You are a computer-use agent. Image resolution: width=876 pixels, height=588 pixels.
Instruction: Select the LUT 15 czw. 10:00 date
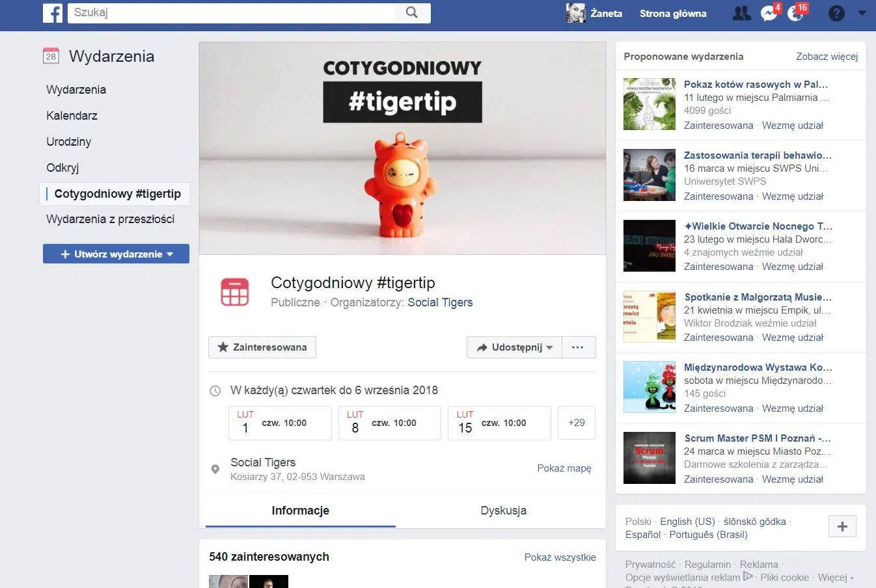499,423
